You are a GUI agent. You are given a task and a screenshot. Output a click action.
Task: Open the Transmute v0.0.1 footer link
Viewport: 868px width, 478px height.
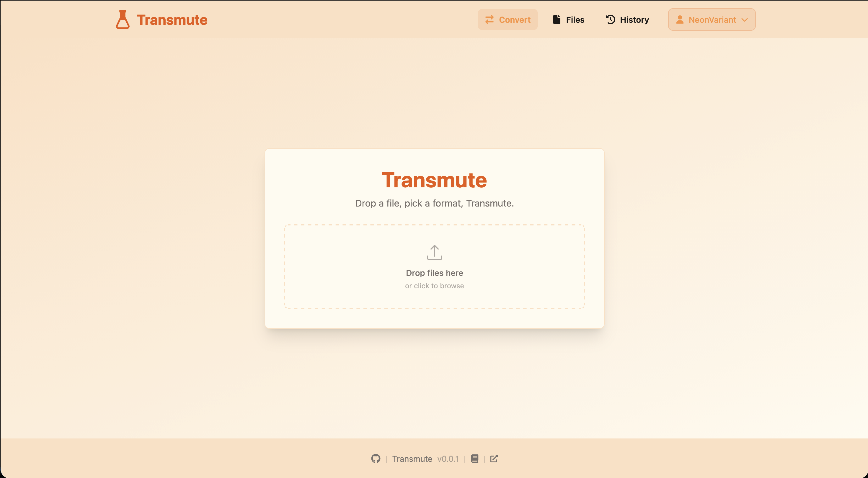[x=412, y=459]
